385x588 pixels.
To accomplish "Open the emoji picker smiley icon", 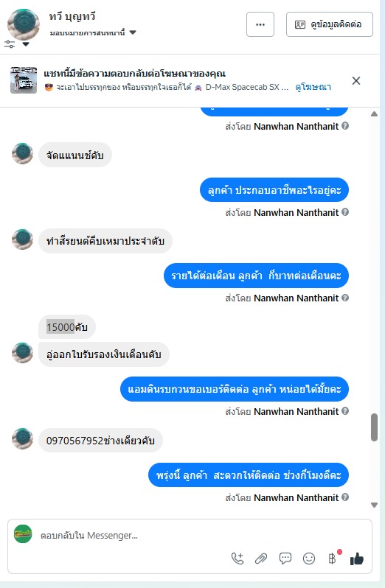I will click(x=309, y=559).
